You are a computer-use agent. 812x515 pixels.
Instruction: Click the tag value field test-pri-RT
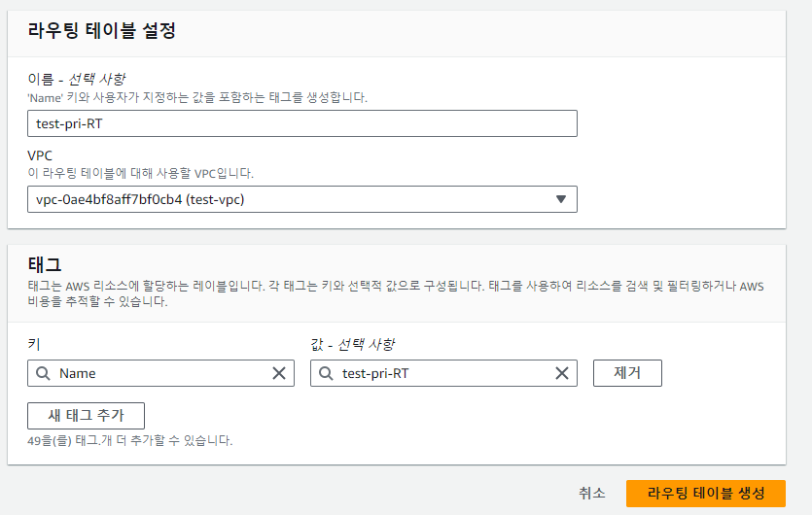[443, 373]
